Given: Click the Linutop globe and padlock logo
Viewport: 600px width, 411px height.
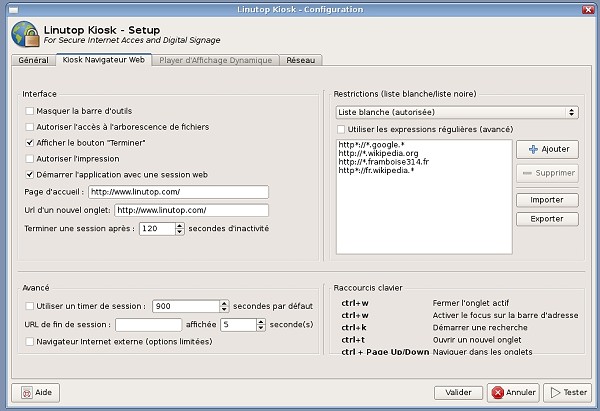Looking at the screenshot, I should click(25, 34).
